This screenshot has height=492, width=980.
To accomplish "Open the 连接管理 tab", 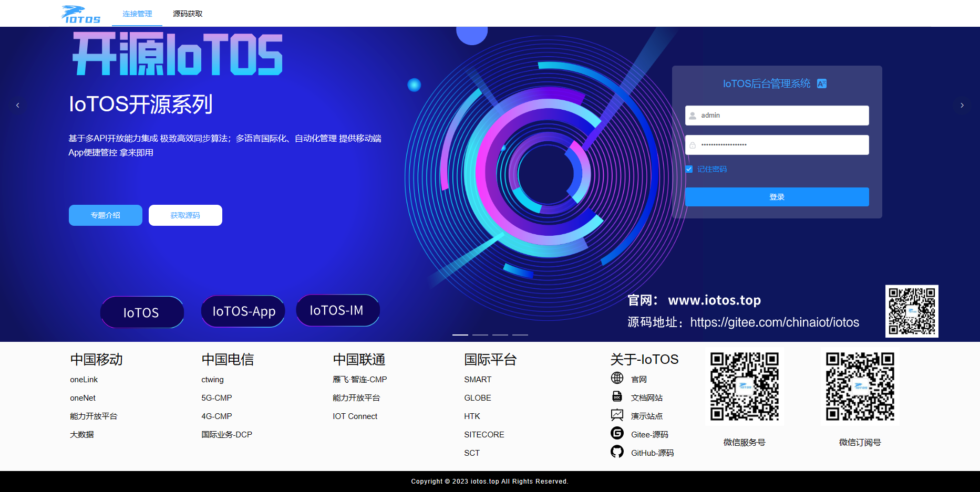I will click(x=137, y=14).
